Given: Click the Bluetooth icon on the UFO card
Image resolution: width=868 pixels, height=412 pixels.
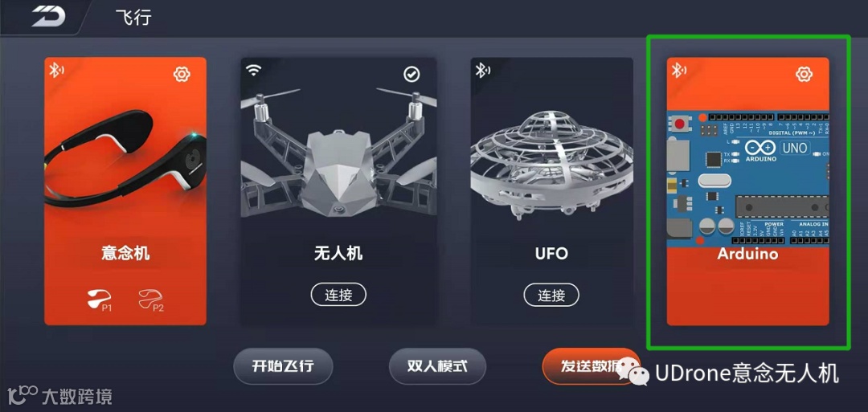Looking at the screenshot, I should [481, 70].
